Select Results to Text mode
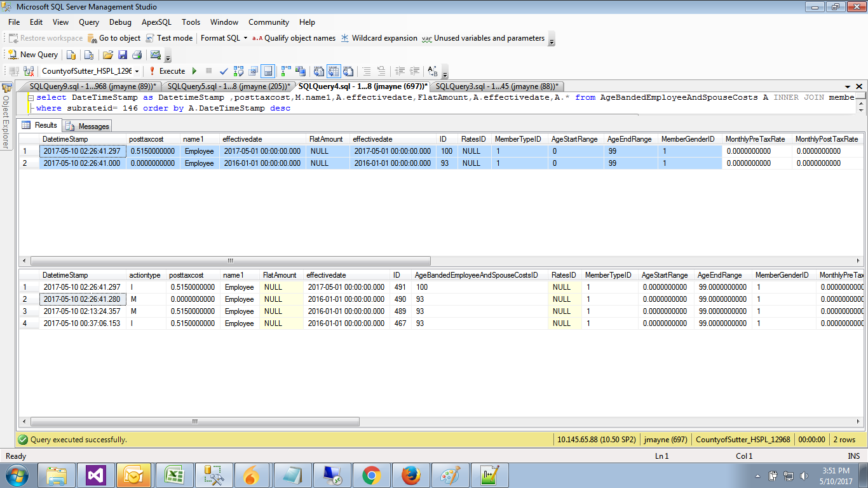Viewport: 868px width, 488px height. pyautogui.click(x=319, y=71)
